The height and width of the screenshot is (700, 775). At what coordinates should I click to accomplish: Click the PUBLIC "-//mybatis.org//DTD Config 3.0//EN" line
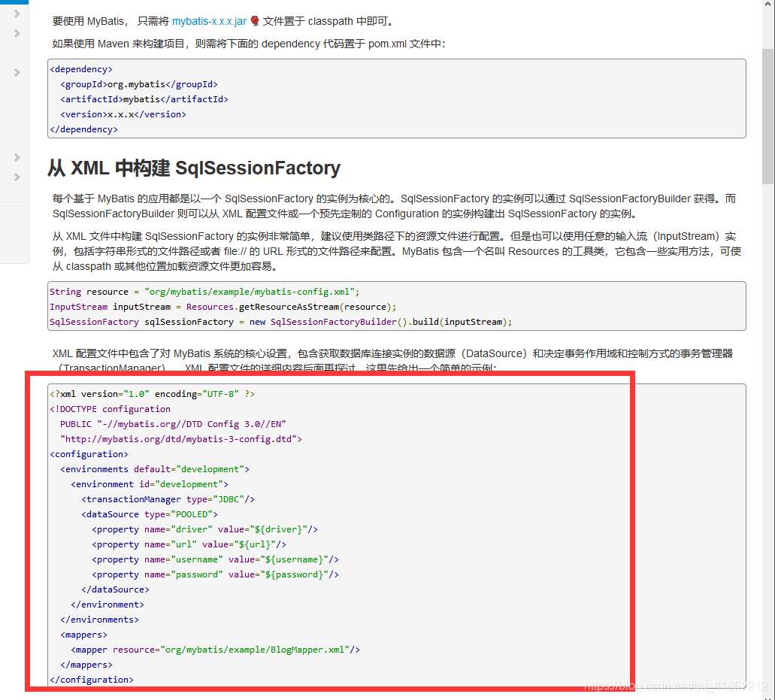click(173, 424)
